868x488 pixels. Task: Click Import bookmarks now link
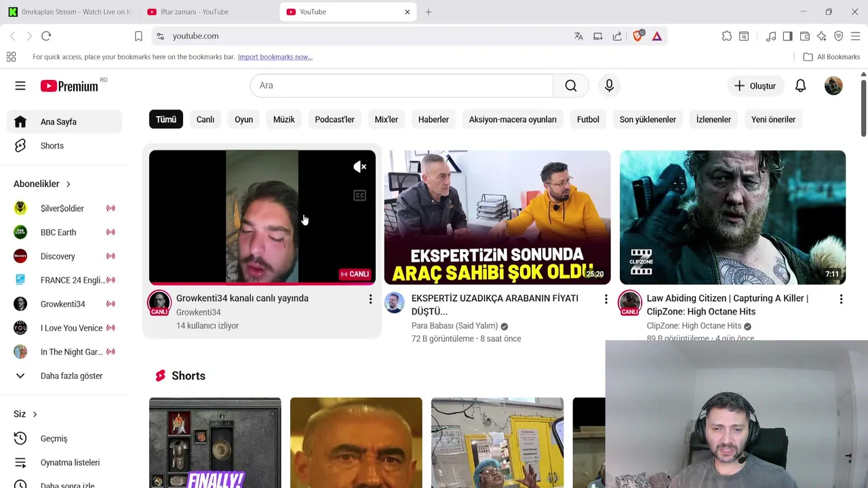(275, 57)
